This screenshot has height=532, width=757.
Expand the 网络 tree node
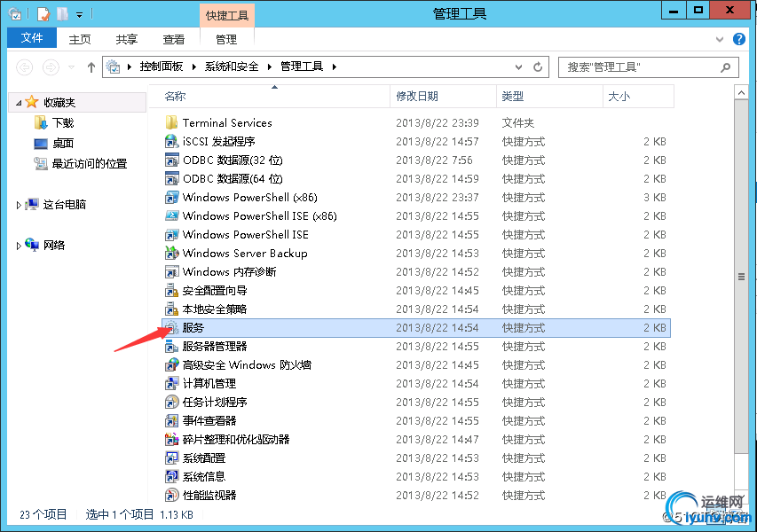pos(19,246)
